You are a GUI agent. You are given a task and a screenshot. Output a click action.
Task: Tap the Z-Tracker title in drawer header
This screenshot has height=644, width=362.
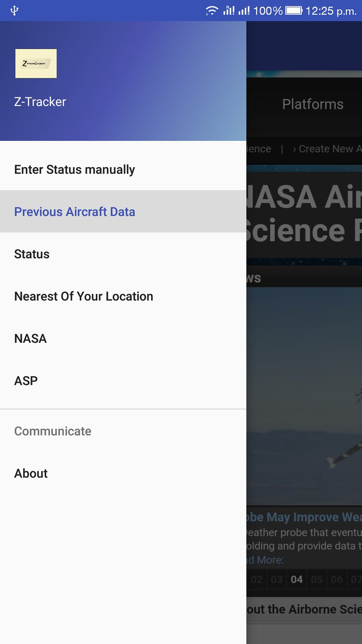[40, 102]
